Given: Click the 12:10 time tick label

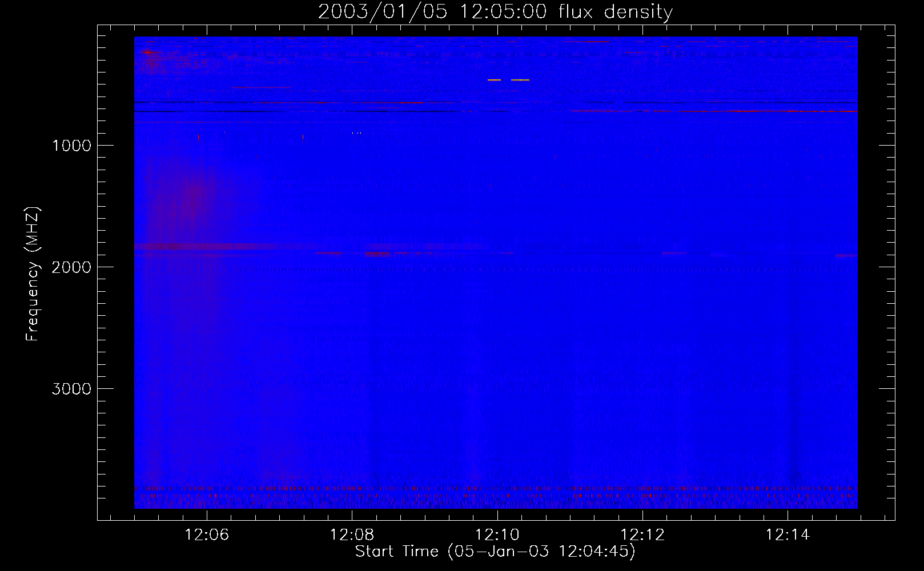Looking at the screenshot, I should [497, 534].
